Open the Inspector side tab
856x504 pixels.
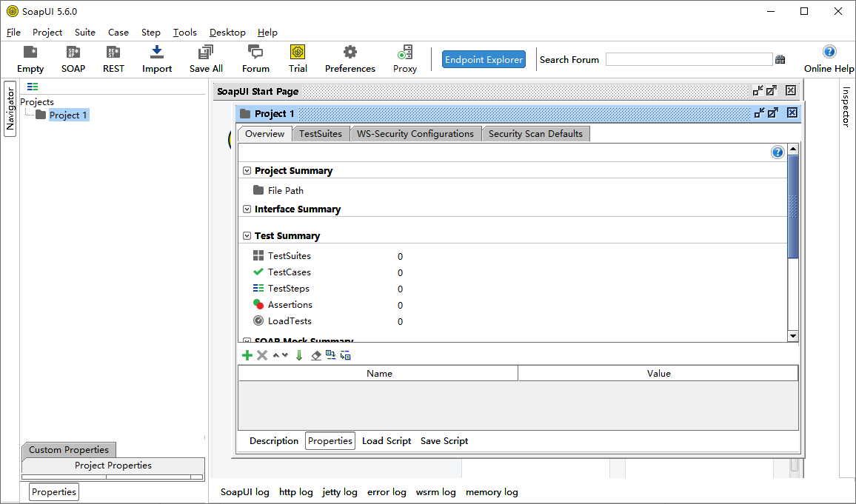[x=846, y=107]
